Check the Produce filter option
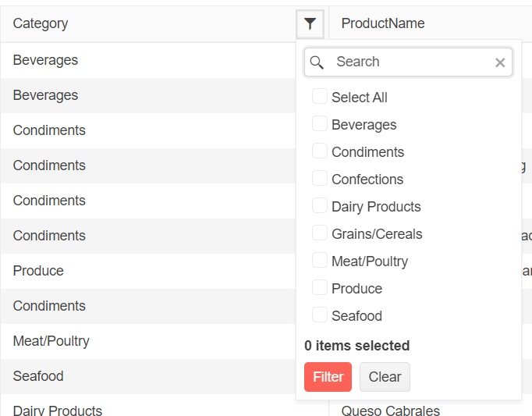Viewport: 532px width, 416px height. [x=320, y=288]
